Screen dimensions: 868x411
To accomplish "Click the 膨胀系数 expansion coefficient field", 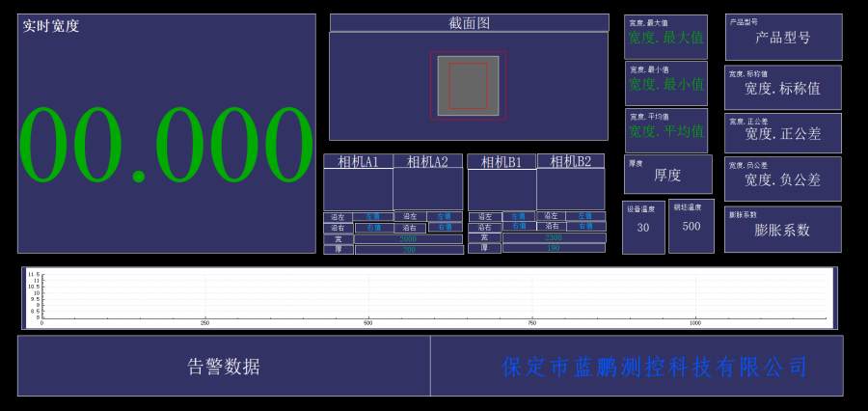I will click(782, 230).
